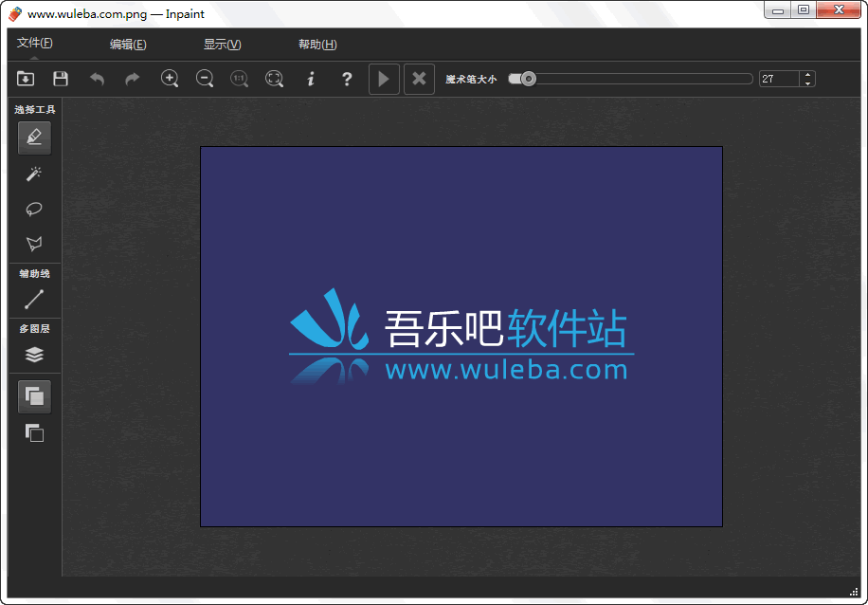Open the 显示(V) menu
868x605 pixels.
[222, 45]
